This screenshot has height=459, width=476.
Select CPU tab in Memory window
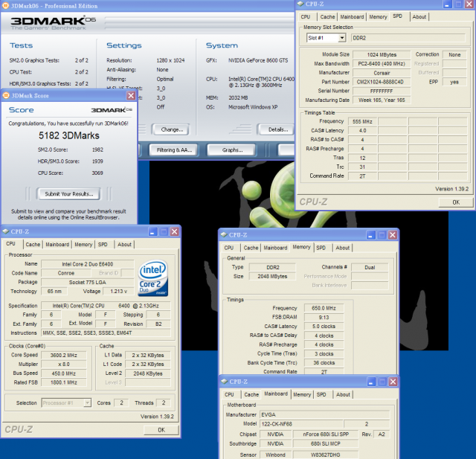(x=229, y=248)
